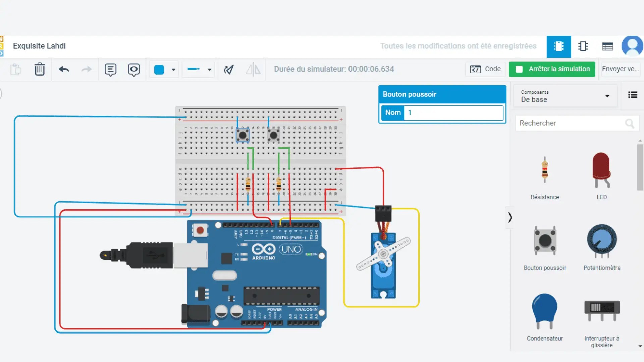Switch to the Schematic view tab
This screenshot has height=362, width=644.
click(x=584, y=46)
